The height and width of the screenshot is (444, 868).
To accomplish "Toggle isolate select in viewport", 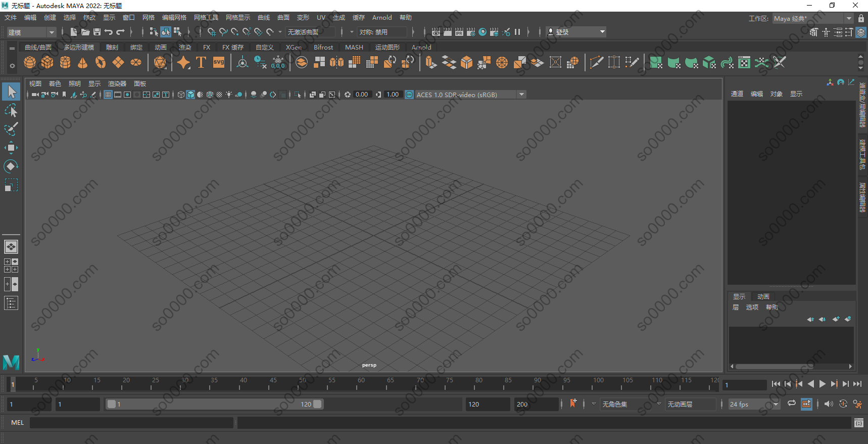I will (298, 95).
